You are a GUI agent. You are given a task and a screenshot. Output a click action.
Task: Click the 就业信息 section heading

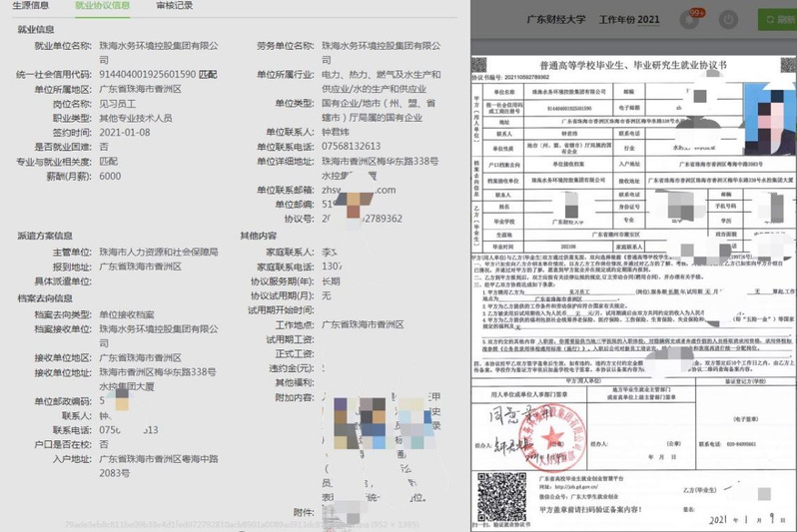37,30
